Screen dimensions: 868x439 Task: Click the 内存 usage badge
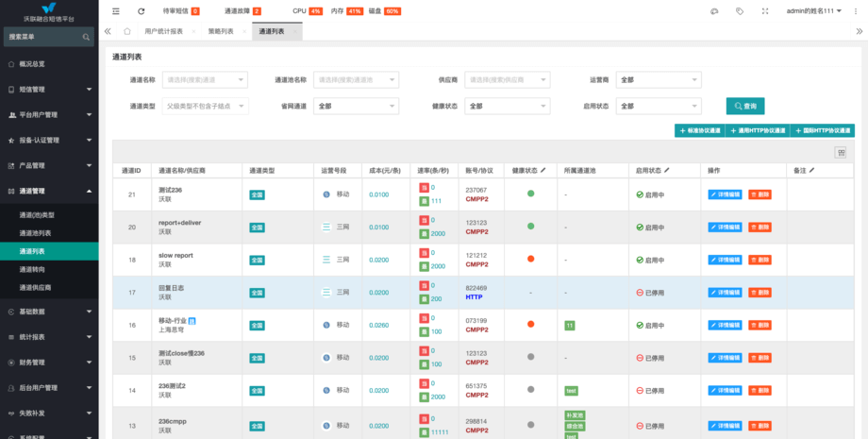pyautogui.click(x=355, y=11)
